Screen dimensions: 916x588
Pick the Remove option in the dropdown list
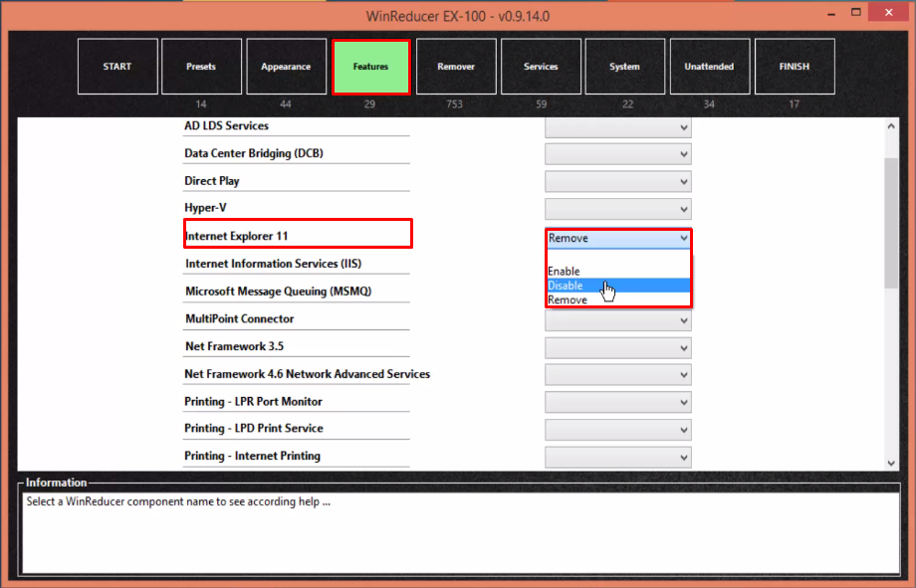coord(618,299)
